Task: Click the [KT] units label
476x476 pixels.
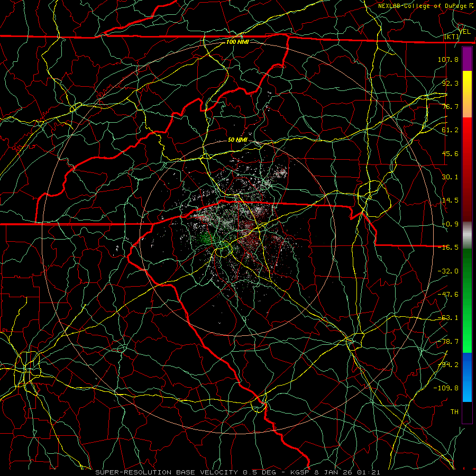Action: tap(452, 36)
